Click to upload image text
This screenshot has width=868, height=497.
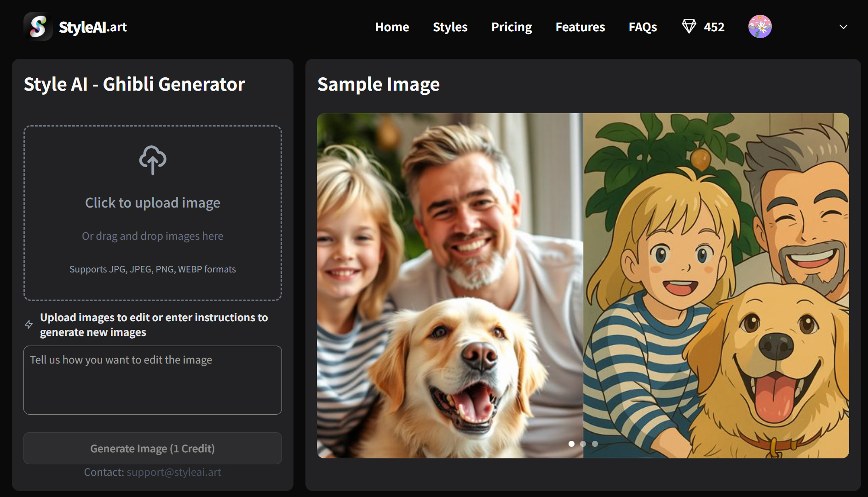click(153, 203)
